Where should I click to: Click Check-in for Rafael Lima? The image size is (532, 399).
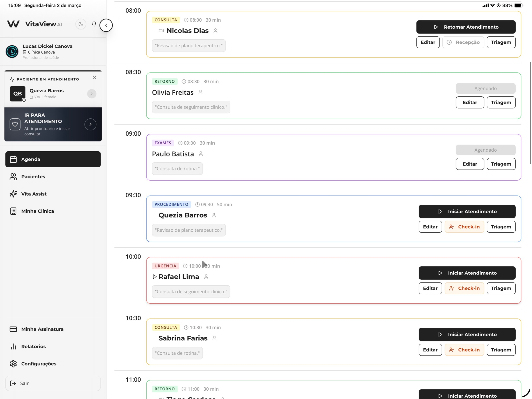(464, 288)
